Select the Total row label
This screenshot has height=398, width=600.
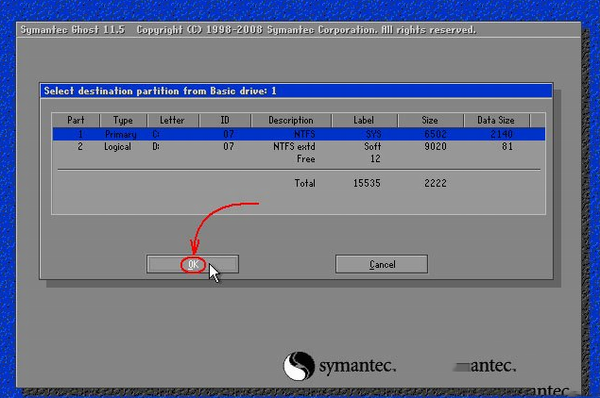pyautogui.click(x=305, y=183)
